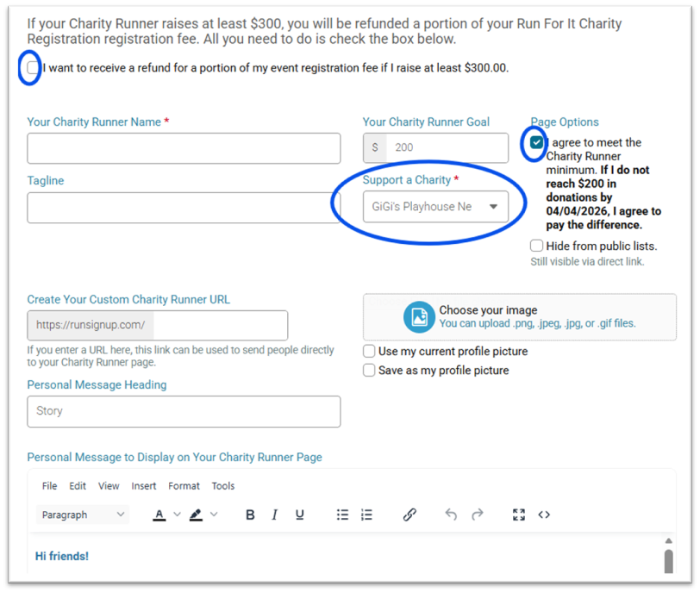Click the insert link icon
The width and height of the screenshot is (700, 593).
click(409, 515)
